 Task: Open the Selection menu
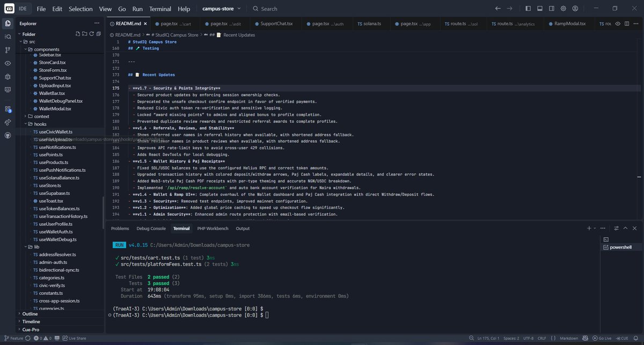tap(80, 9)
